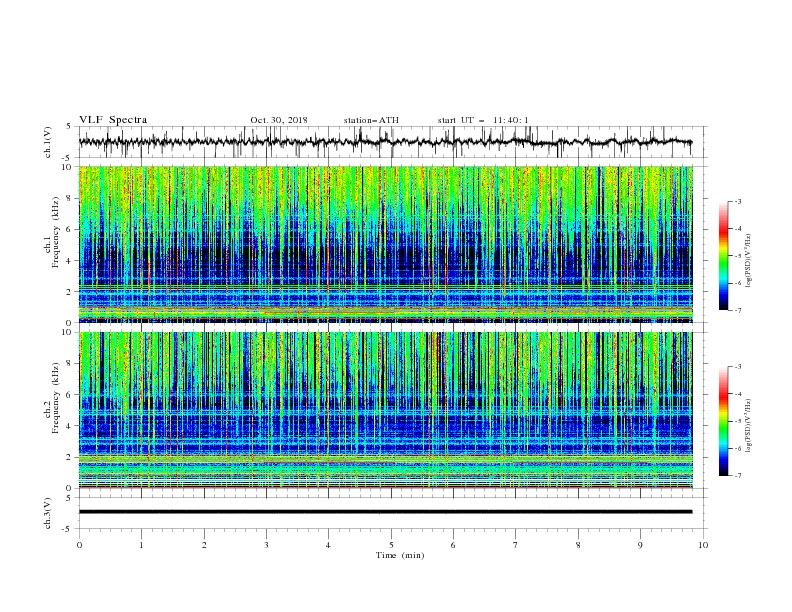Click the time axis tick label "10"

click(703, 545)
